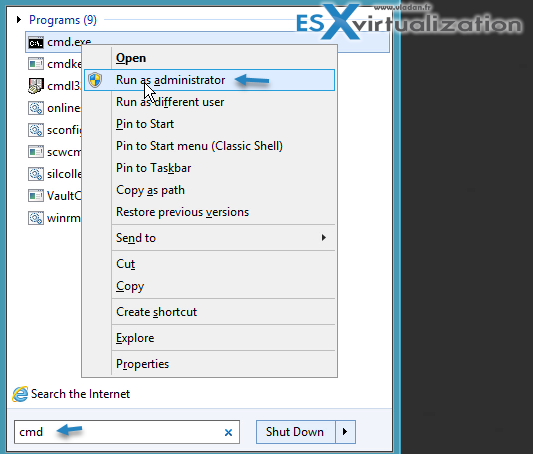
Task: Click the VaultCmd program icon
Action: [36, 196]
